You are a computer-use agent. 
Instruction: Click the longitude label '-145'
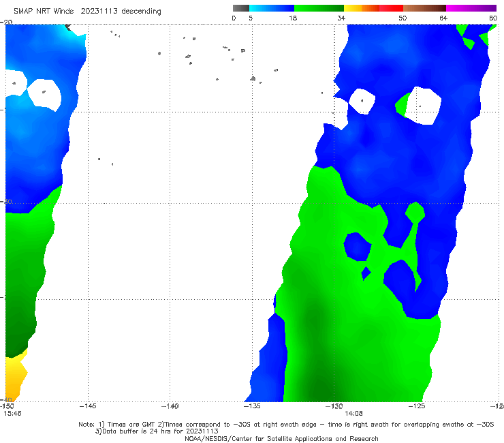(88, 406)
